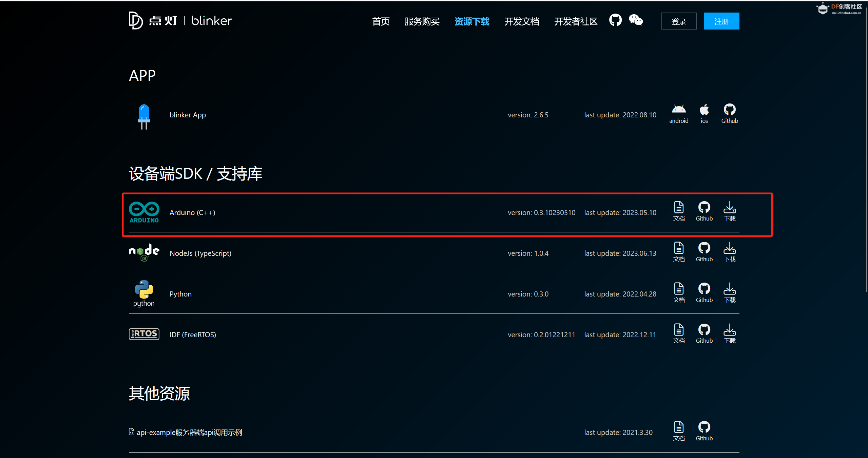
Task: Click the APP section heading
Action: click(x=142, y=75)
